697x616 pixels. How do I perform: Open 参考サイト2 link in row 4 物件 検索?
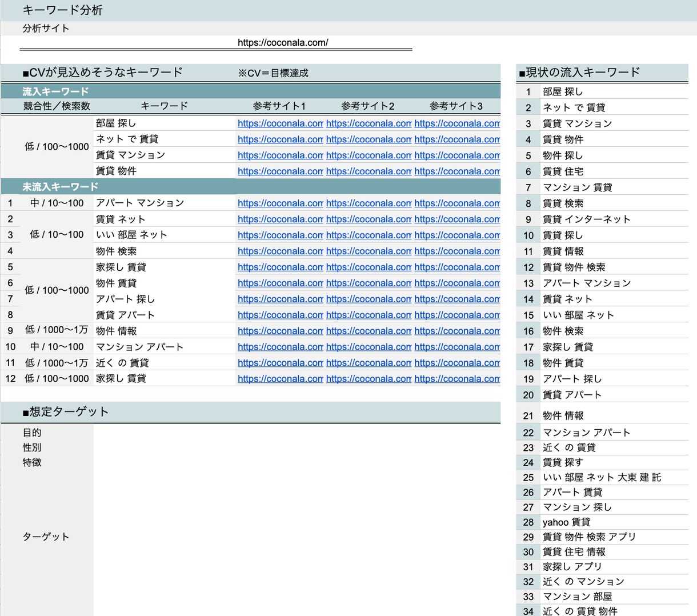click(x=369, y=251)
